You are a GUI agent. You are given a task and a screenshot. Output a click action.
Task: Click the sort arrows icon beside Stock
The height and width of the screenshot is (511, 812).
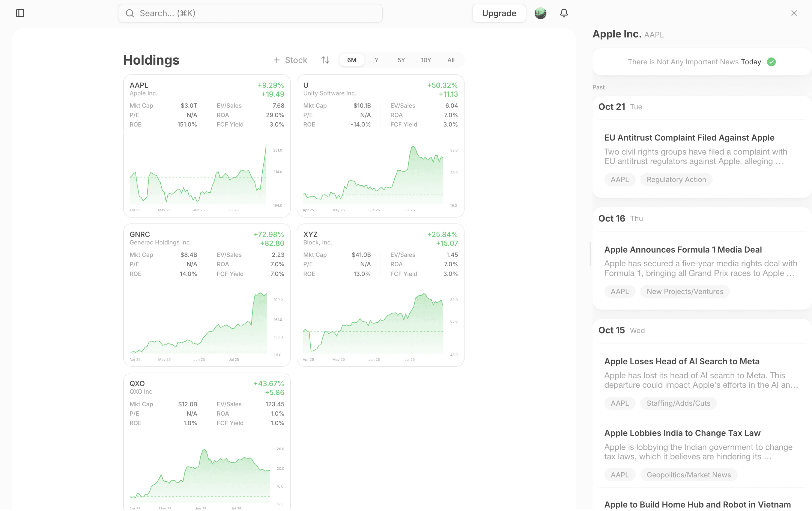pyautogui.click(x=325, y=60)
